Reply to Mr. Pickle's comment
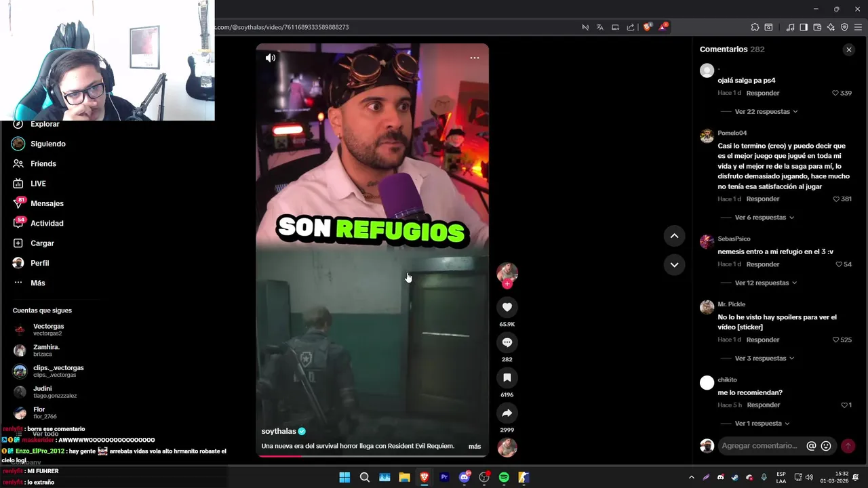The width and height of the screenshot is (868, 488). 763,340
